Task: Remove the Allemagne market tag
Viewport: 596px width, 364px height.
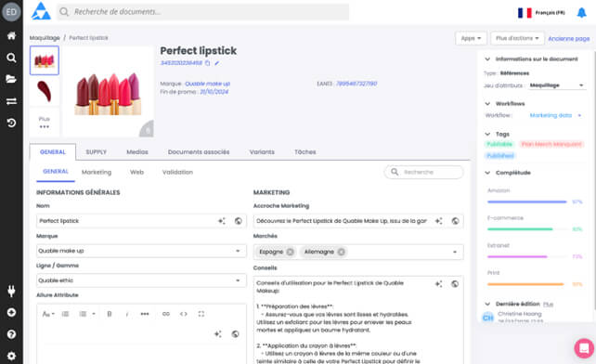Action: point(341,252)
